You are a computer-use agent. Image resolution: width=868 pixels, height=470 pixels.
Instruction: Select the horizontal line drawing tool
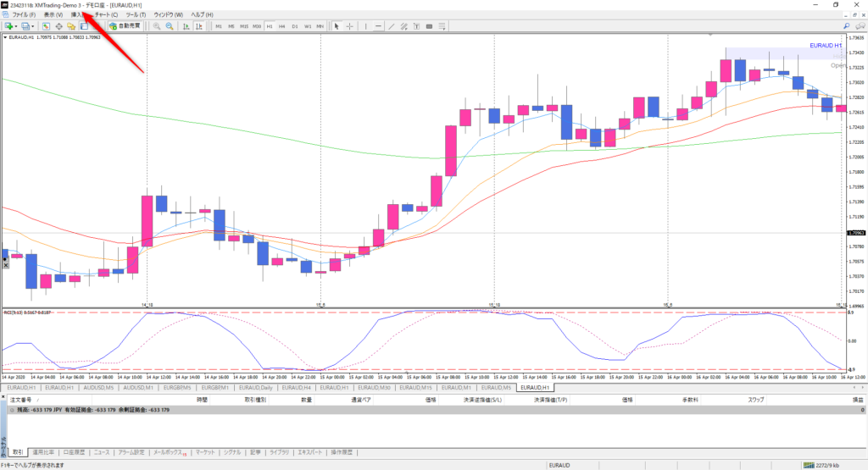click(379, 26)
